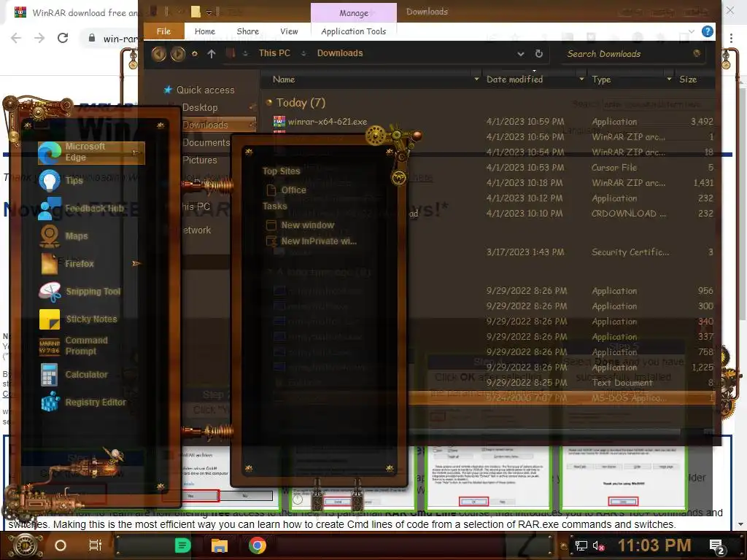Select the CRDOWNLOAD type file row
The height and width of the screenshot is (560, 747).
click(x=562, y=214)
